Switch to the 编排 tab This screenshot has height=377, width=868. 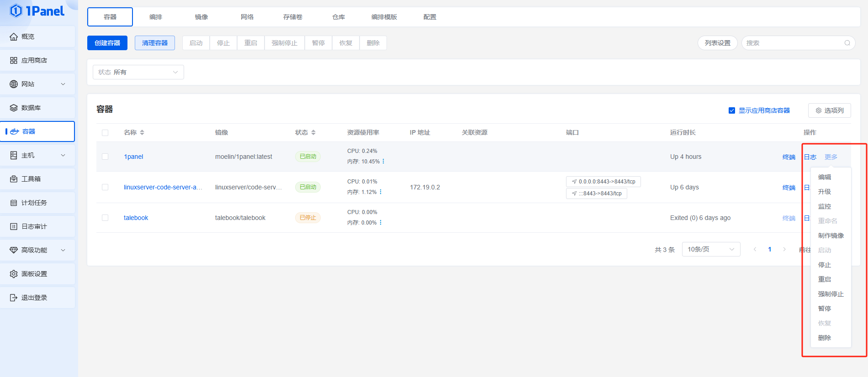tap(156, 17)
